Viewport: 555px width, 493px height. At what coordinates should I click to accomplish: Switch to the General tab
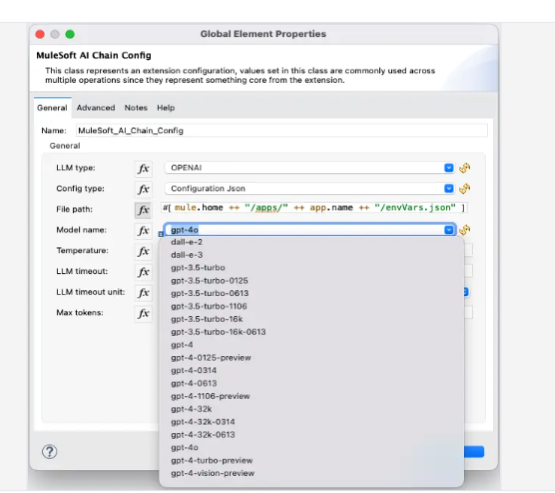tap(52, 108)
